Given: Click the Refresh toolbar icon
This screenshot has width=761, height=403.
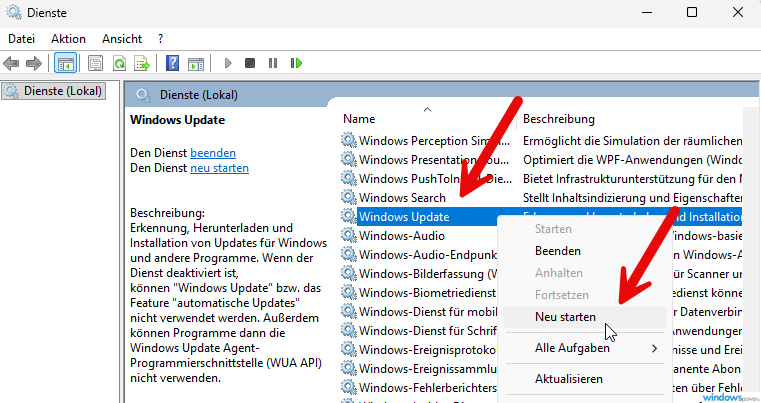Looking at the screenshot, I should (119, 63).
